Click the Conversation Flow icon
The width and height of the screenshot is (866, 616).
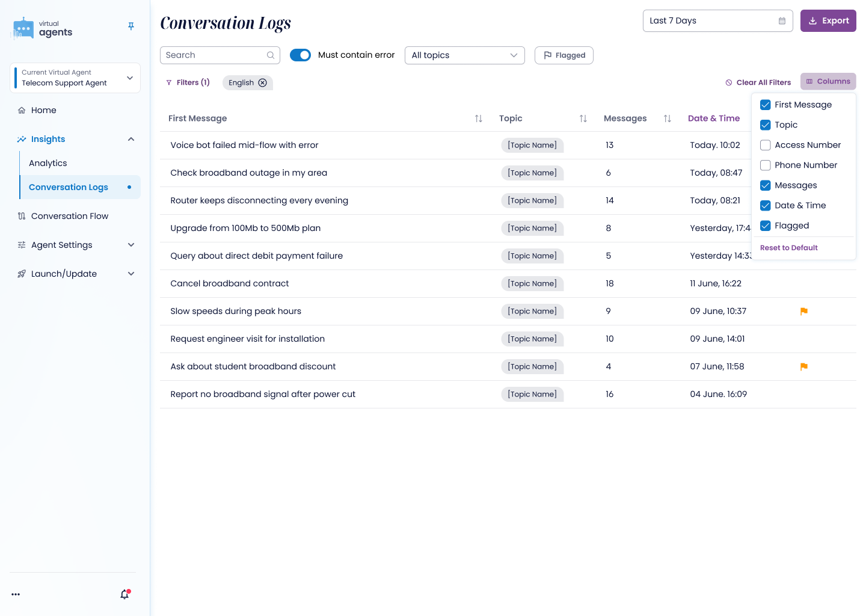(22, 217)
